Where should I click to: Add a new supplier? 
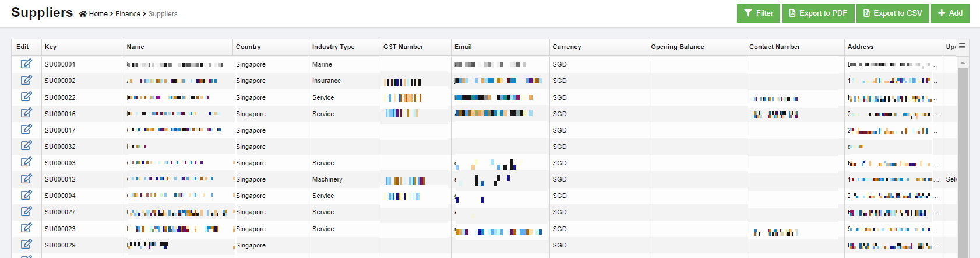click(950, 13)
